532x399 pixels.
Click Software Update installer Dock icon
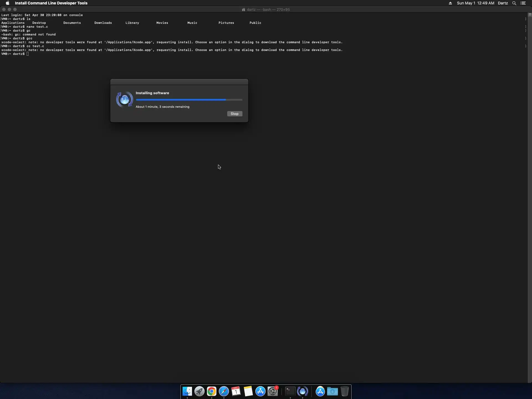coord(303,391)
